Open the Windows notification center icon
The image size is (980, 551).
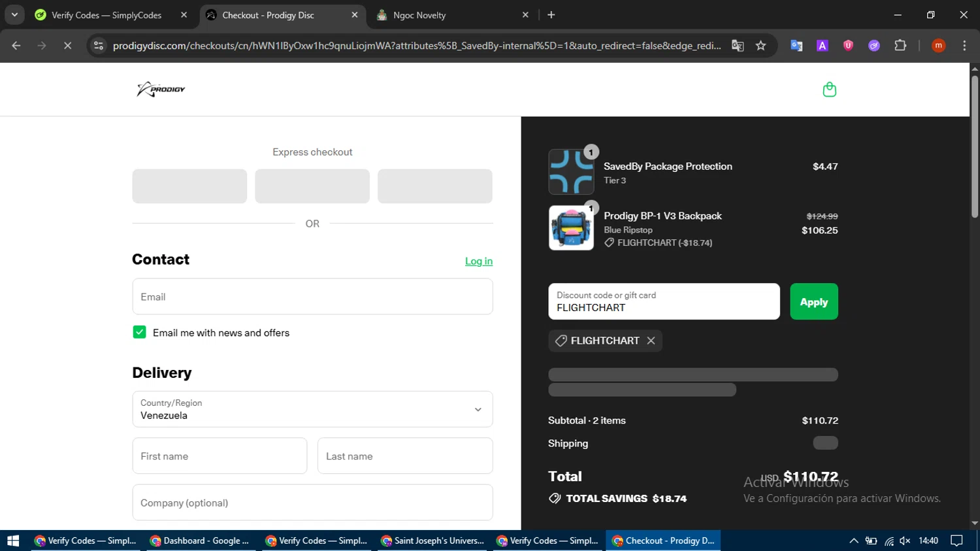[x=956, y=541]
